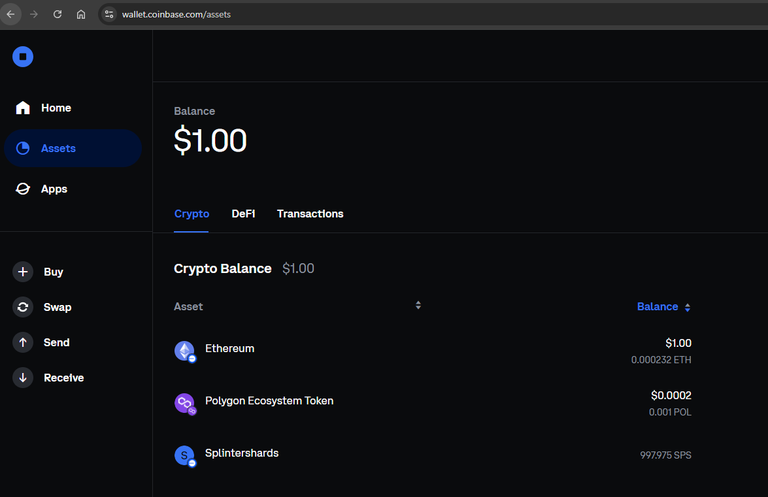Open Apps planet icon in sidebar
Image resolution: width=768 pixels, height=497 pixels.
[23, 189]
